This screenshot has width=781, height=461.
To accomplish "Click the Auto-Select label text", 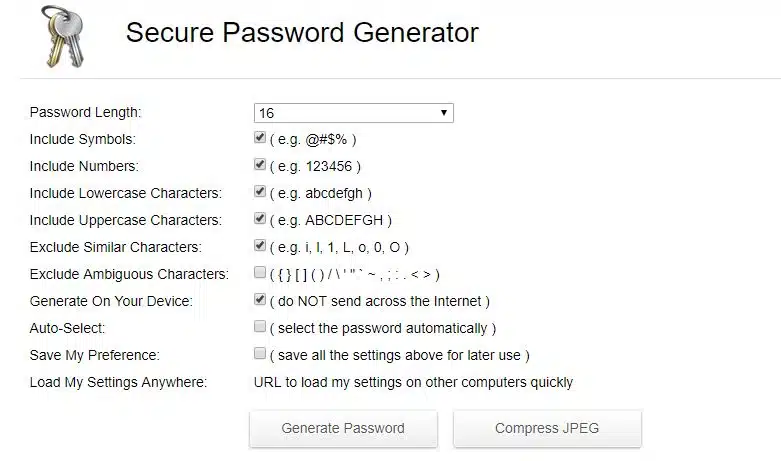I will (x=68, y=328).
